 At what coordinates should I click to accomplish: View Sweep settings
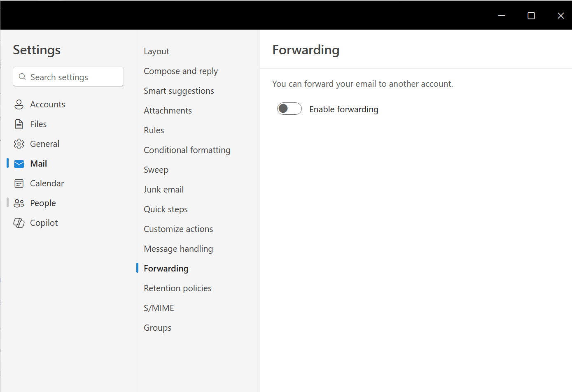pos(156,169)
